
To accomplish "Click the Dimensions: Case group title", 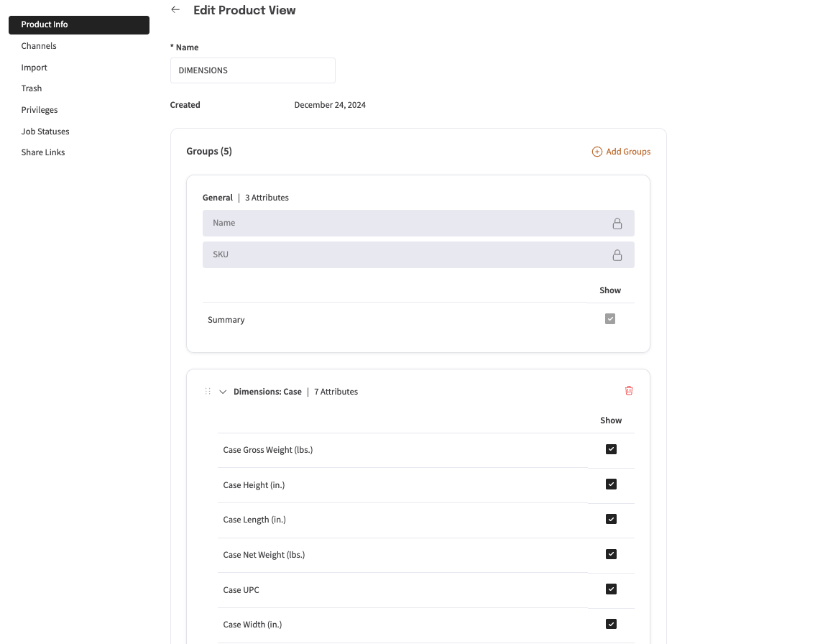I will click(x=268, y=392).
